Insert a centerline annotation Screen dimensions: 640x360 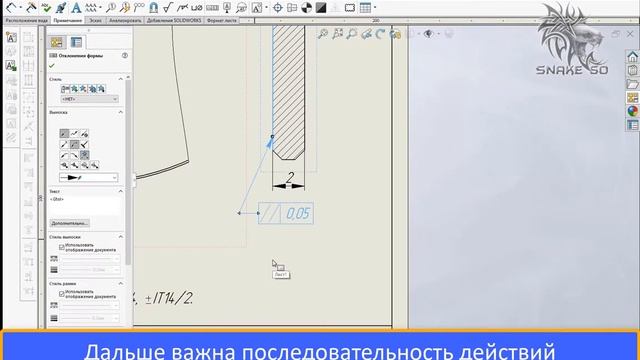click(292, 7)
